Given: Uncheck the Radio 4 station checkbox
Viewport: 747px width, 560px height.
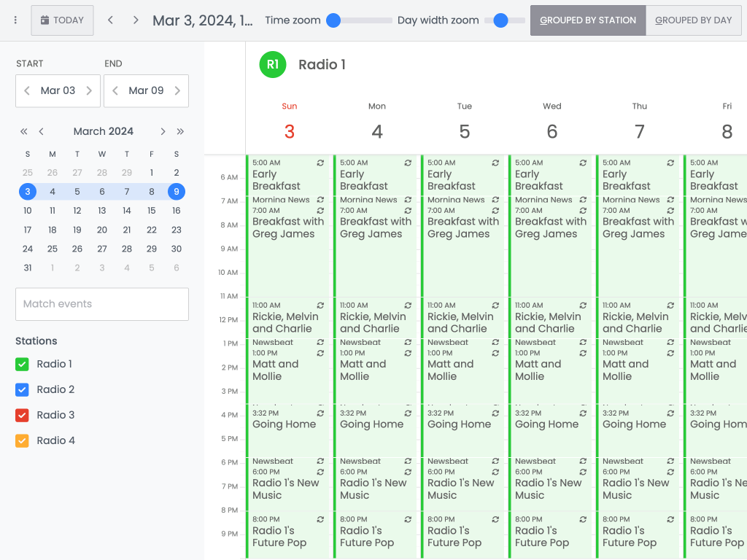Looking at the screenshot, I should (22, 441).
